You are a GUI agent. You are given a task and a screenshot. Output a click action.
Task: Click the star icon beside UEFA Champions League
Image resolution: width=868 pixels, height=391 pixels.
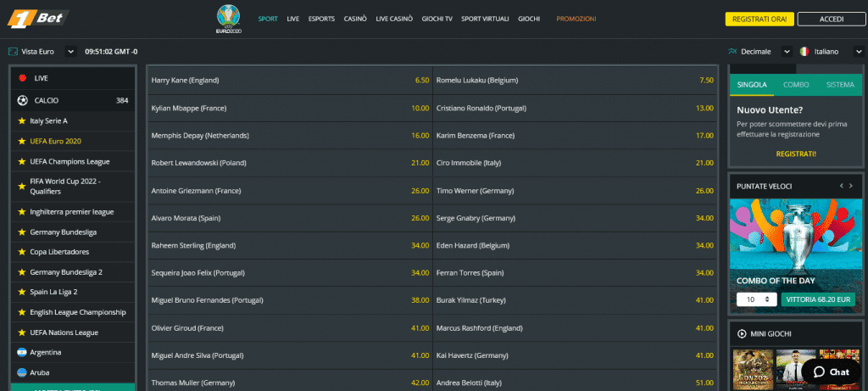pos(22,162)
